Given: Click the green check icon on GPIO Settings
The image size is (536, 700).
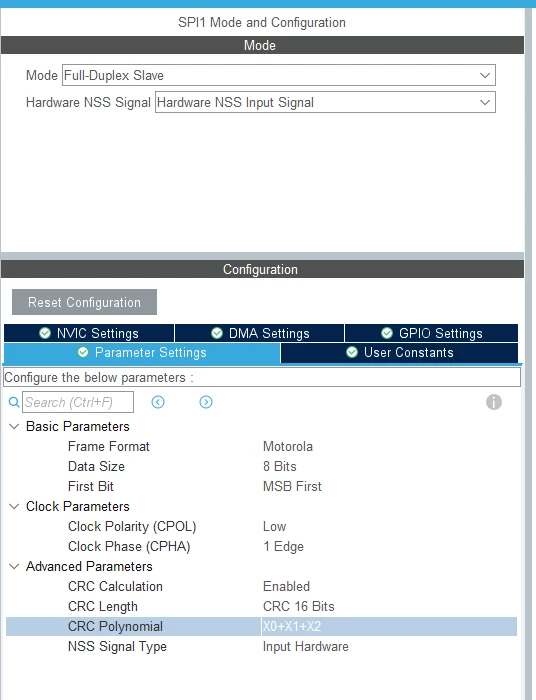Looking at the screenshot, I should coord(387,333).
